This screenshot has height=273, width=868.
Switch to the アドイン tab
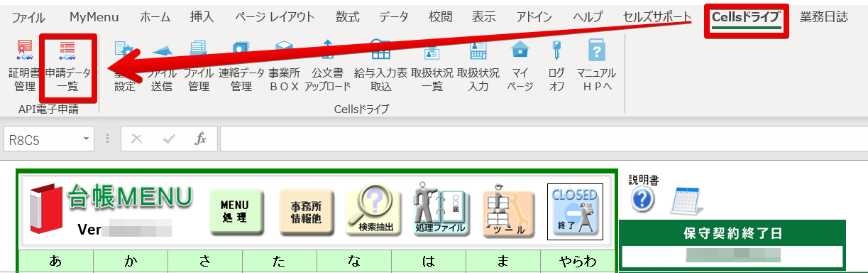[x=534, y=17]
